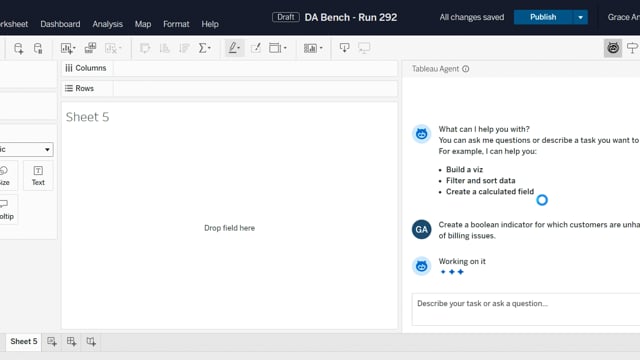The height and width of the screenshot is (360, 640).
Task: Toggle the Tableau Agent panel icon
Action: 613,48
